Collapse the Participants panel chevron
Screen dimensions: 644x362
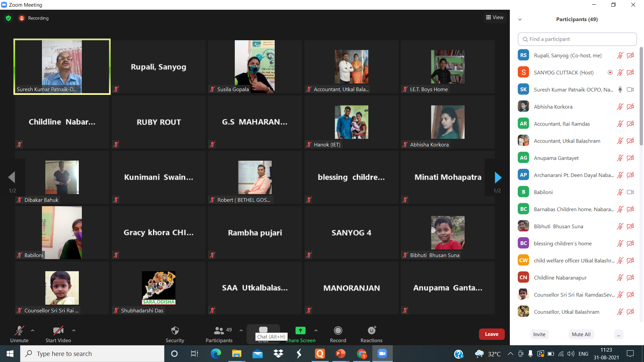point(520,19)
